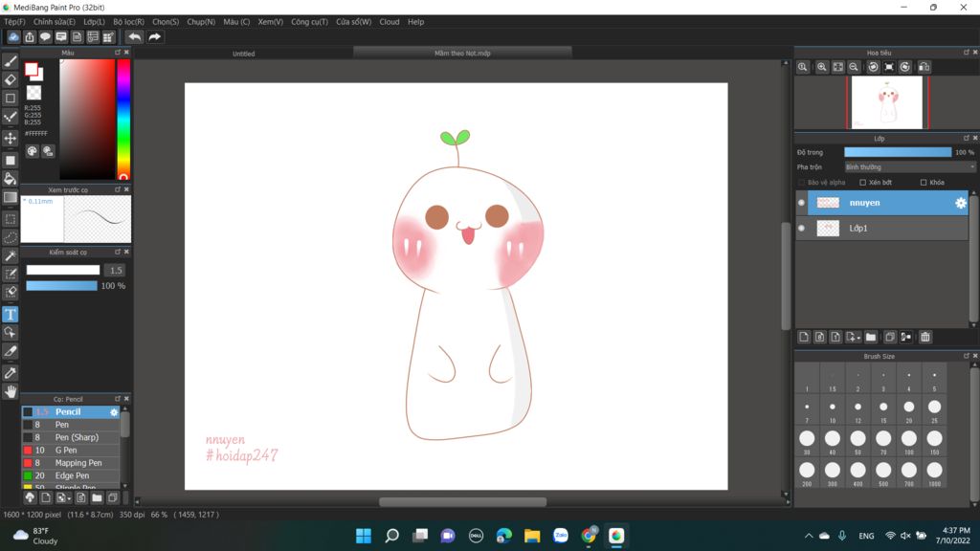Open nnuyen layer settings gear
Screen dimensions: 980x551
pos(961,203)
